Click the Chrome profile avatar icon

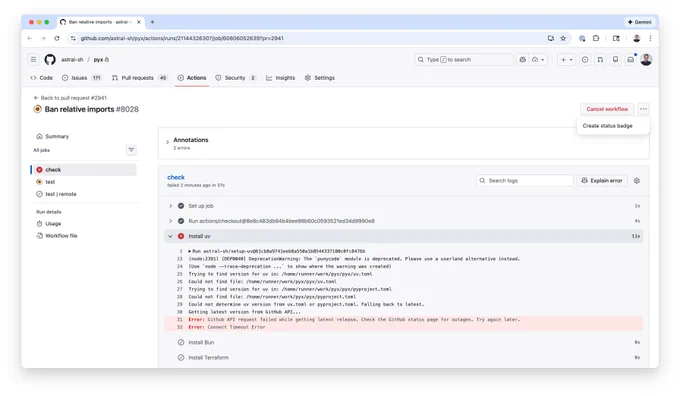[636, 38]
